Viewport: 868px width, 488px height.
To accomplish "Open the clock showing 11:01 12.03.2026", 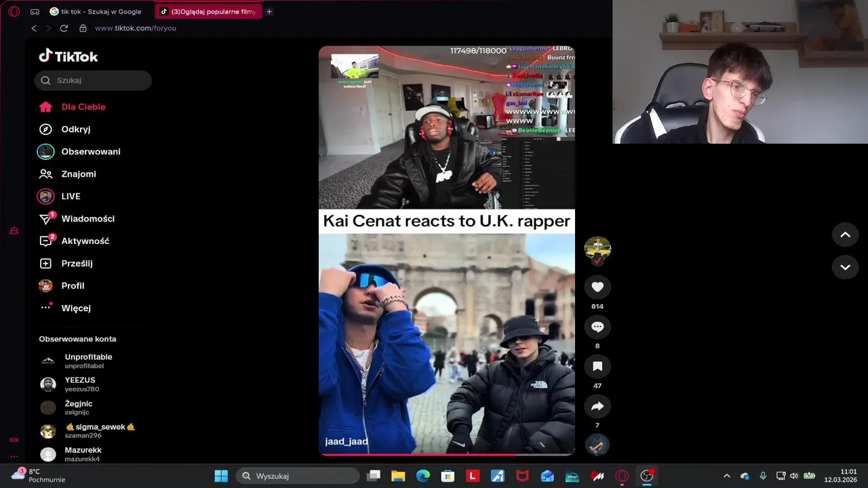I will point(841,476).
